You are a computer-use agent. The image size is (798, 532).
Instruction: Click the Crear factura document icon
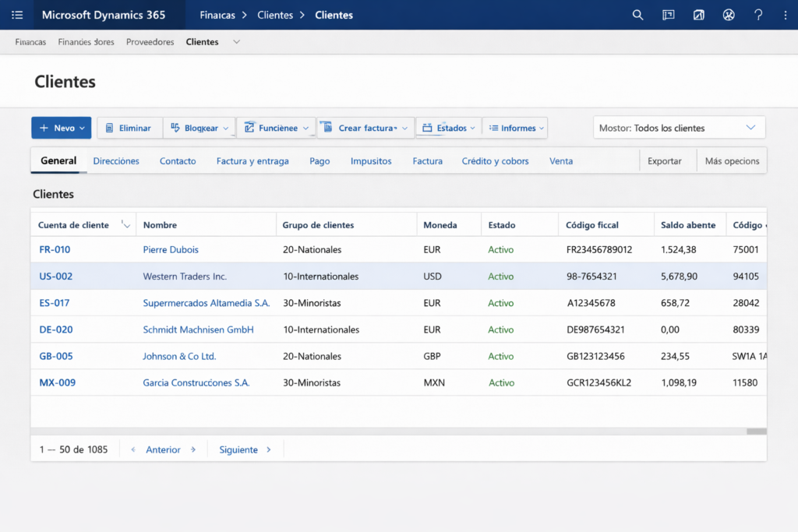(327, 127)
